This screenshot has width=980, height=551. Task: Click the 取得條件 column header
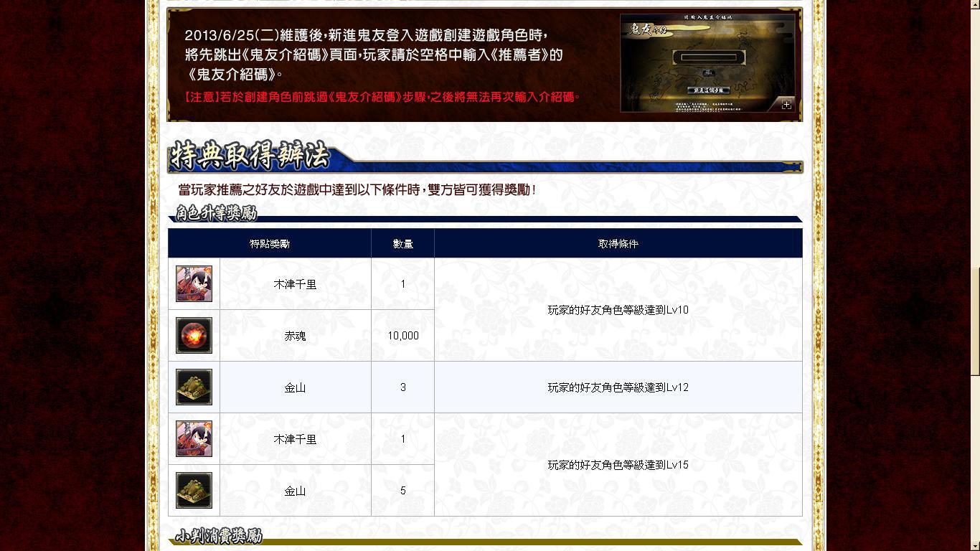coord(618,244)
